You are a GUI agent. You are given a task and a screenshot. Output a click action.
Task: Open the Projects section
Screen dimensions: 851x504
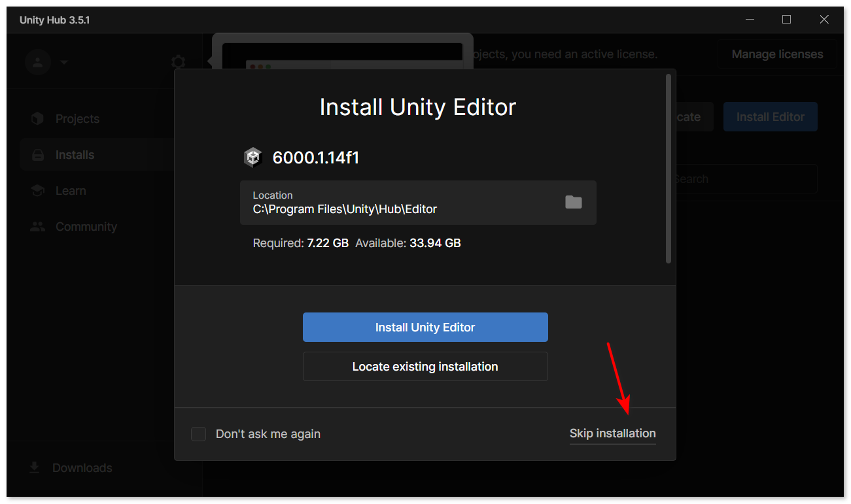(78, 119)
